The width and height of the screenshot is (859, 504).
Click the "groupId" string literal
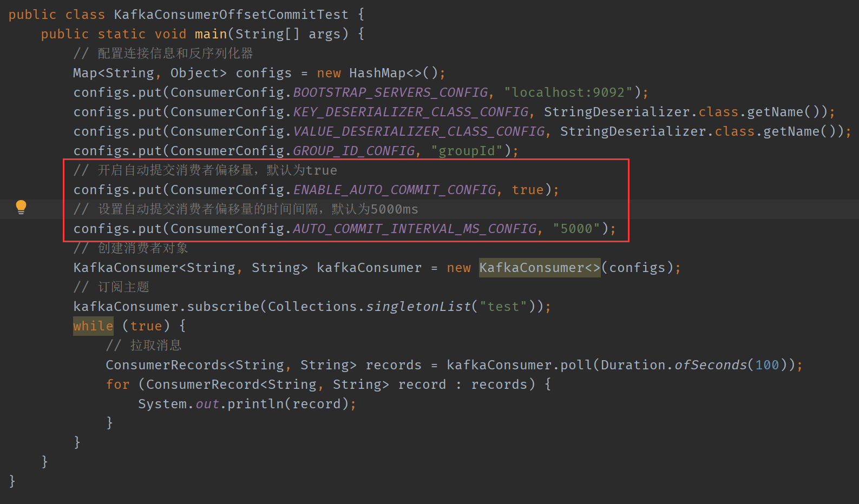click(467, 151)
